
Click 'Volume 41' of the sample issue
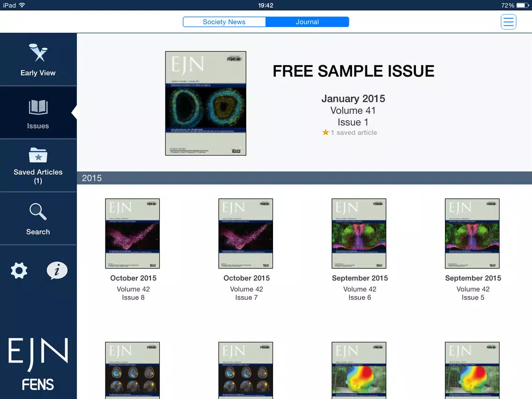[x=353, y=110]
